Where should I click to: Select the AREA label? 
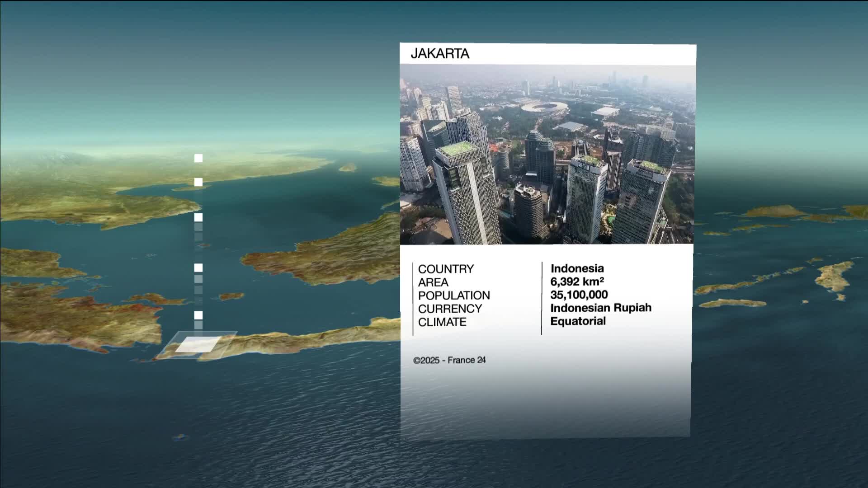pos(433,282)
